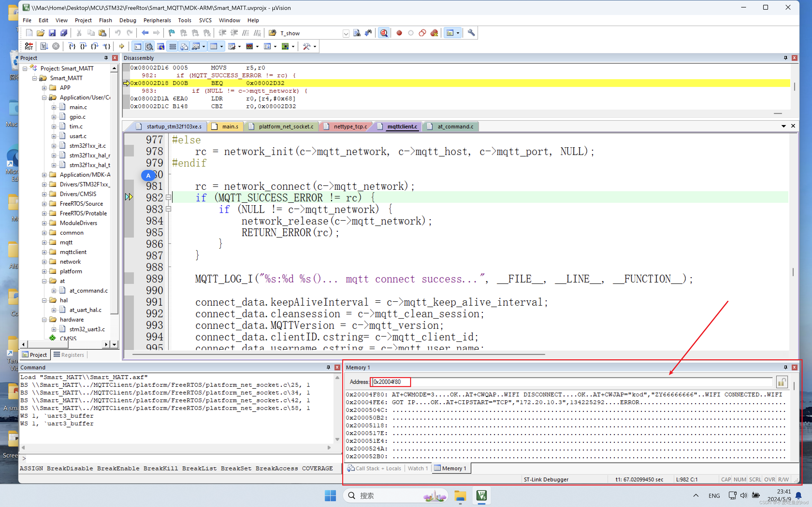
Task: Pin the Project panel
Action: [106, 58]
